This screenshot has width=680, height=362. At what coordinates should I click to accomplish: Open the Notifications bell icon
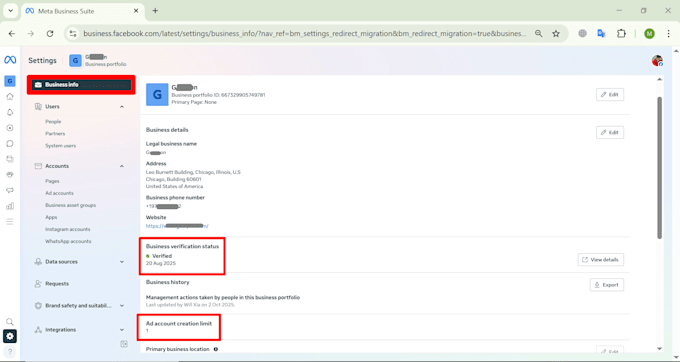10,112
